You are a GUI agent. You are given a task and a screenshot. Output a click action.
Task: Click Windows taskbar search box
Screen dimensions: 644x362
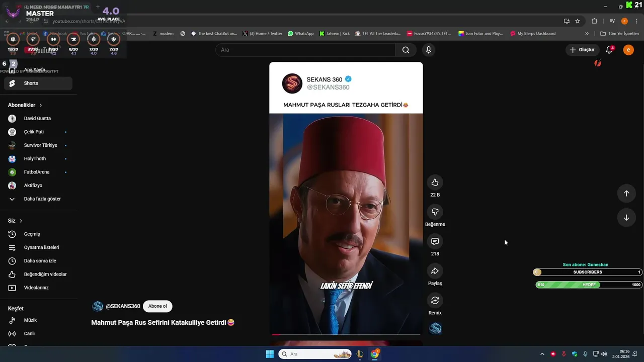tap(315, 354)
